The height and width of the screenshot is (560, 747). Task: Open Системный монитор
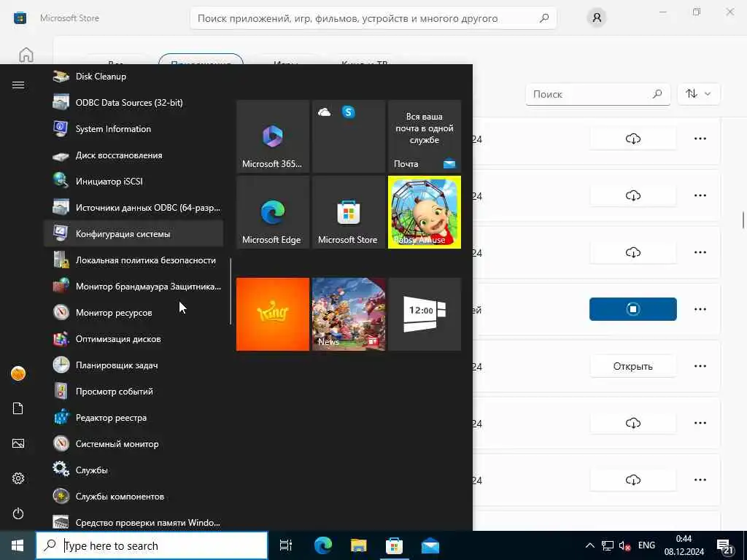point(133,444)
